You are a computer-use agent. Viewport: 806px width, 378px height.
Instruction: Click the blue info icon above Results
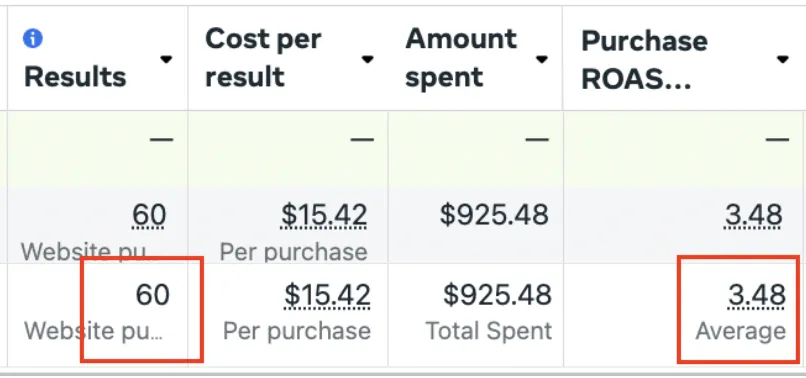point(33,39)
